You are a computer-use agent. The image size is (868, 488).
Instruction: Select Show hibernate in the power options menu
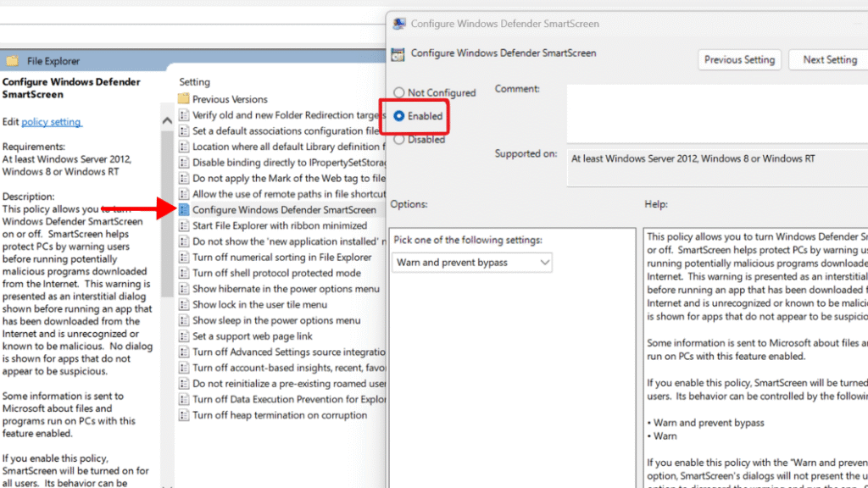click(x=286, y=289)
